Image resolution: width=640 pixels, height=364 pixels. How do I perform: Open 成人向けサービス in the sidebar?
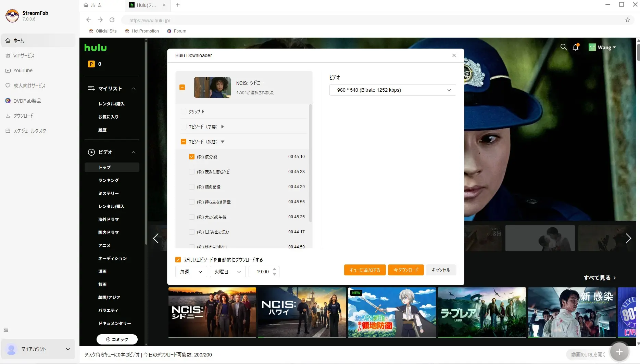coord(38,86)
